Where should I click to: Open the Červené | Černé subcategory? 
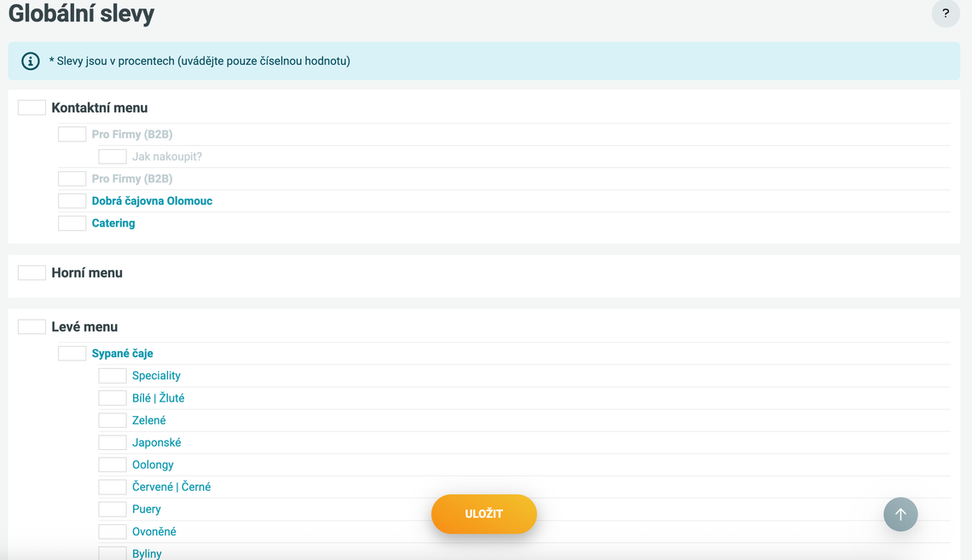click(x=171, y=487)
